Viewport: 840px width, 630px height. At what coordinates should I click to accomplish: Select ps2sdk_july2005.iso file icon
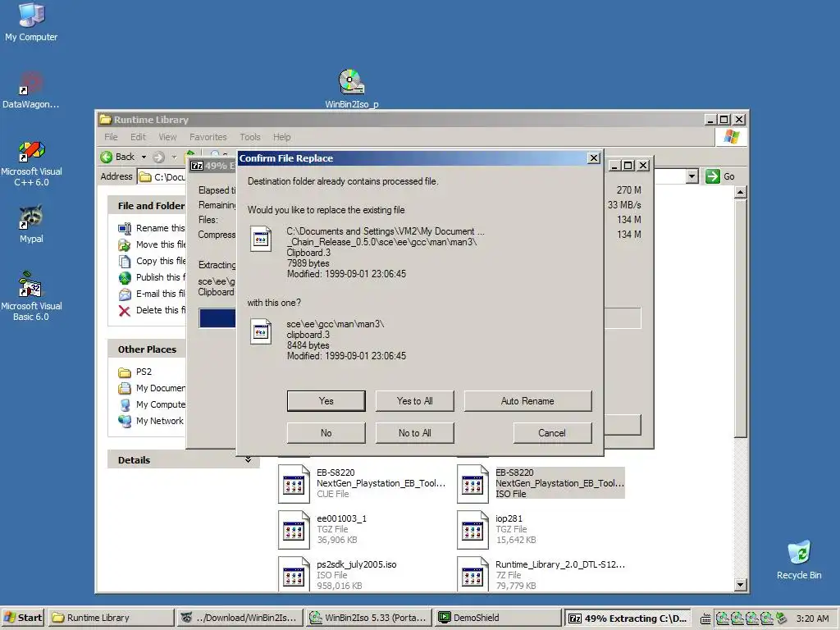pos(294,575)
